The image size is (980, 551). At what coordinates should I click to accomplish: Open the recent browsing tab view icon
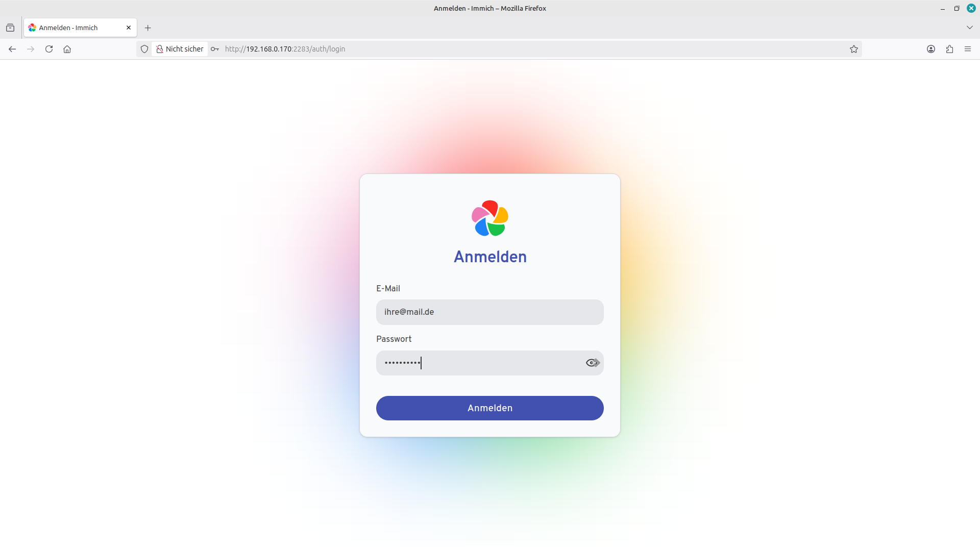[10, 28]
